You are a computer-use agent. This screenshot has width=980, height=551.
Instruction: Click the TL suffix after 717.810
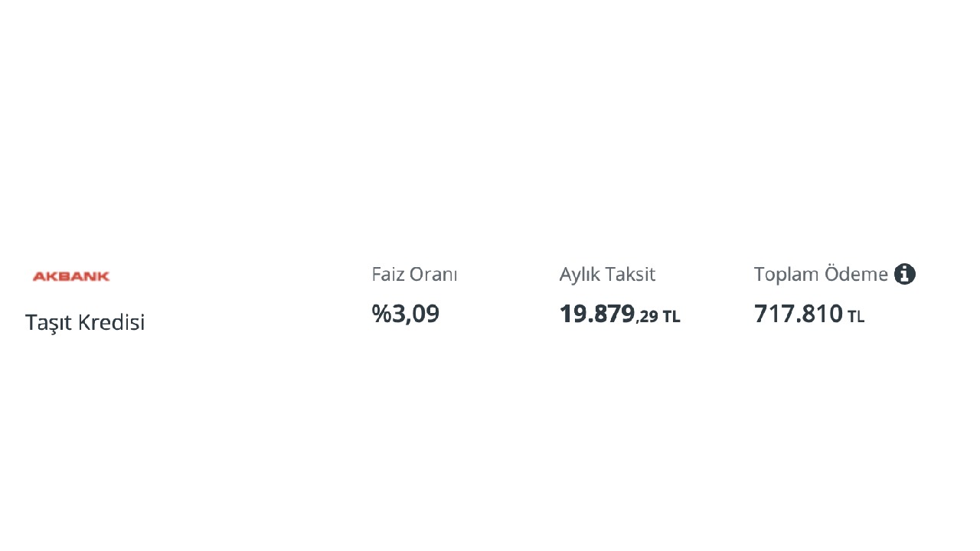click(x=856, y=317)
